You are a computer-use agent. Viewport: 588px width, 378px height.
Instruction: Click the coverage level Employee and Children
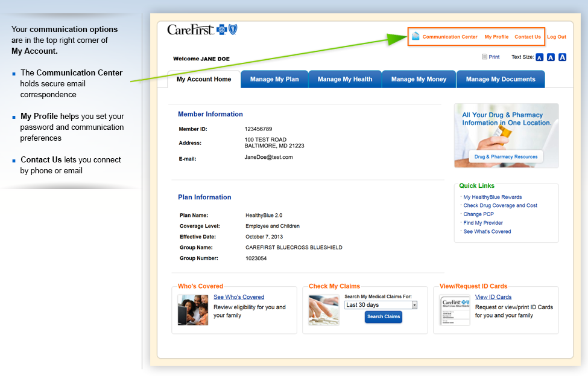(273, 226)
